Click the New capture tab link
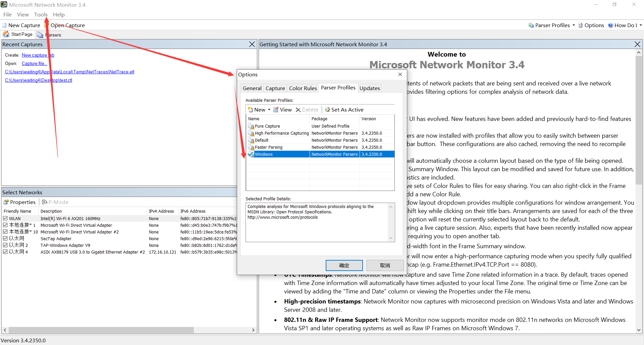Image resolution: width=644 pixels, height=345 pixels. tap(38, 55)
